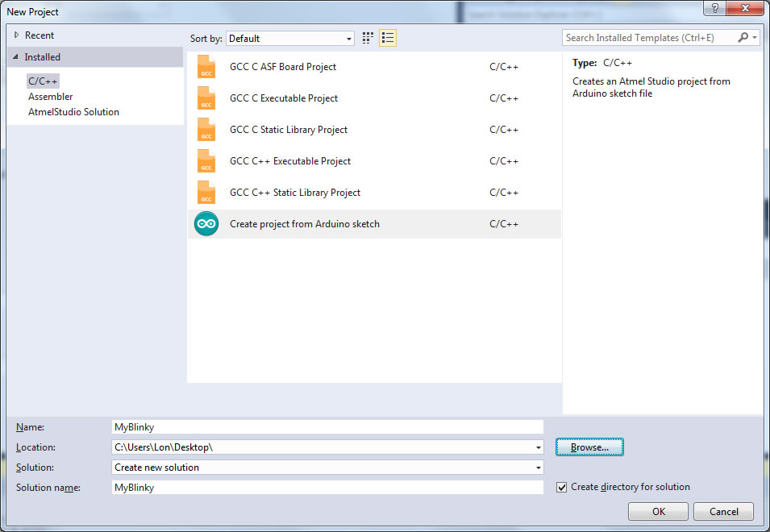Open the Location path dropdown
The width and height of the screenshot is (770, 532).
538,447
